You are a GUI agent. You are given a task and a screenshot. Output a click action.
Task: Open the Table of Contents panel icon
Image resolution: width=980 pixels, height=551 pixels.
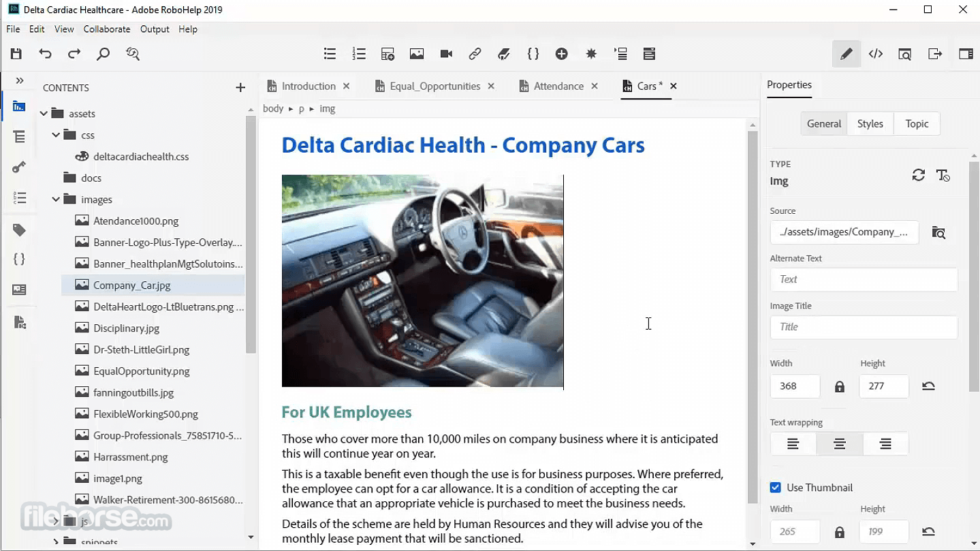pos(19,137)
